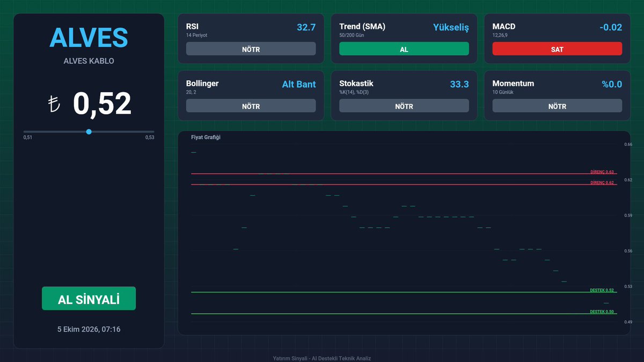Viewport: 644px width, 362px height.
Task: Click the MACD card title
Action: [x=504, y=26]
